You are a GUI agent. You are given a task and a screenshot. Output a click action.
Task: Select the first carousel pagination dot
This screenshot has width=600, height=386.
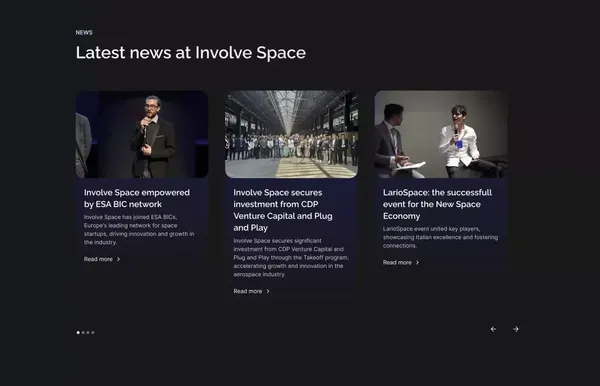click(x=78, y=332)
